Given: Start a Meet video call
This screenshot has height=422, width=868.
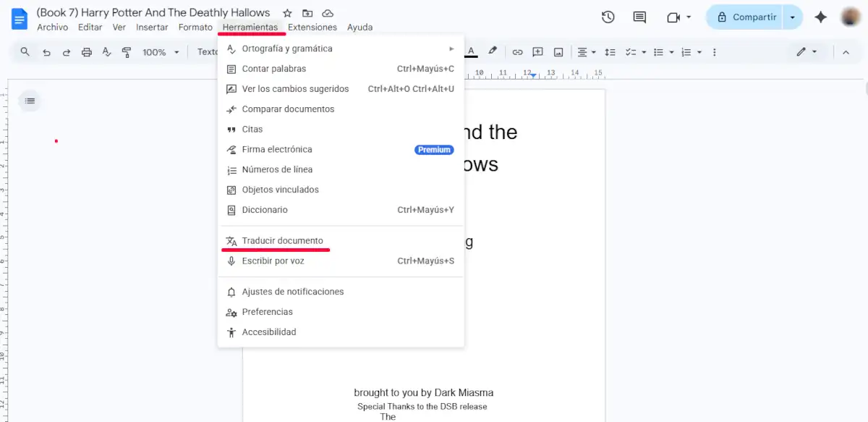Looking at the screenshot, I should (673, 16).
